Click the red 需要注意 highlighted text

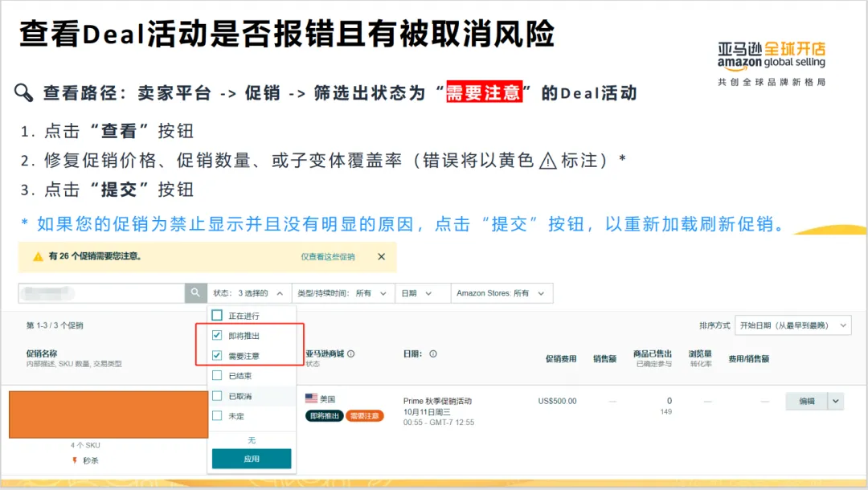click(x=485, y=92)
